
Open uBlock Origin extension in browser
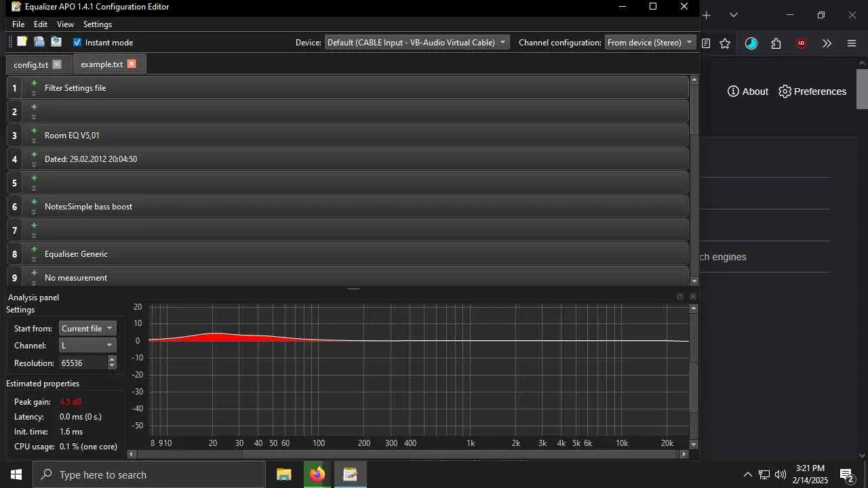point(802,43)
